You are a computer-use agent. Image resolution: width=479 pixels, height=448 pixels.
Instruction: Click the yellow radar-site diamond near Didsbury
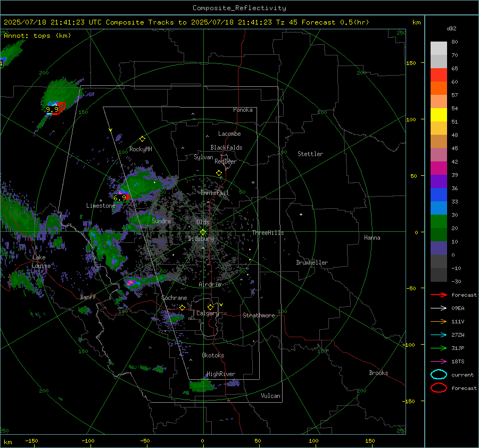coord(203,232)
